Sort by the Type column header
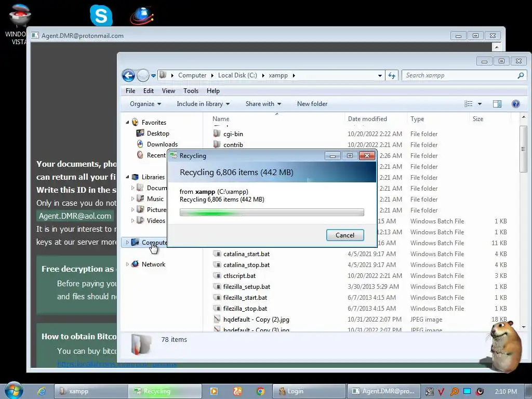 (417, 119)
